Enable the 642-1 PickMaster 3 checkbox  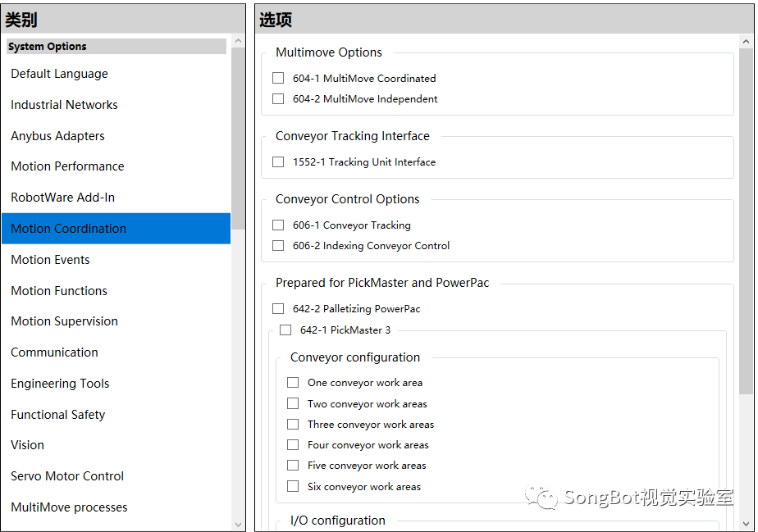(285, 330)
